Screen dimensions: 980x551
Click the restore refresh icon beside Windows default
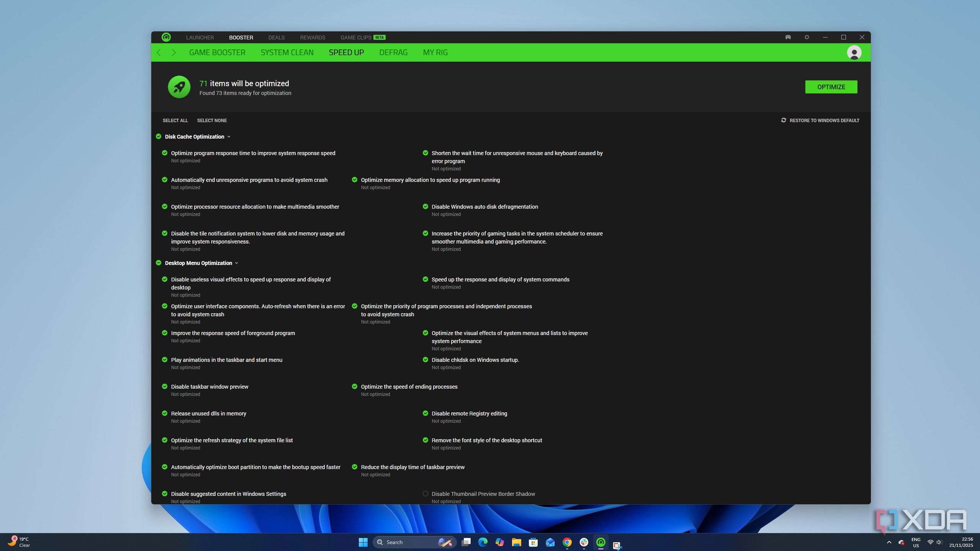point(784,120)
